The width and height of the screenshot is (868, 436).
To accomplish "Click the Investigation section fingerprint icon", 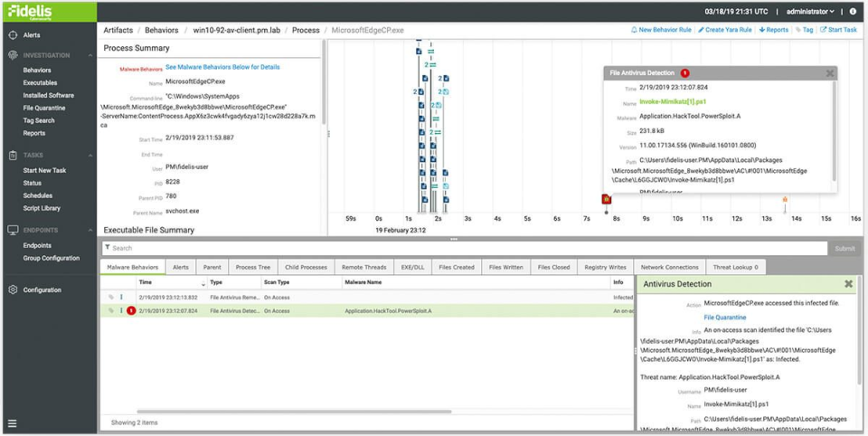I will pos(14,55).
